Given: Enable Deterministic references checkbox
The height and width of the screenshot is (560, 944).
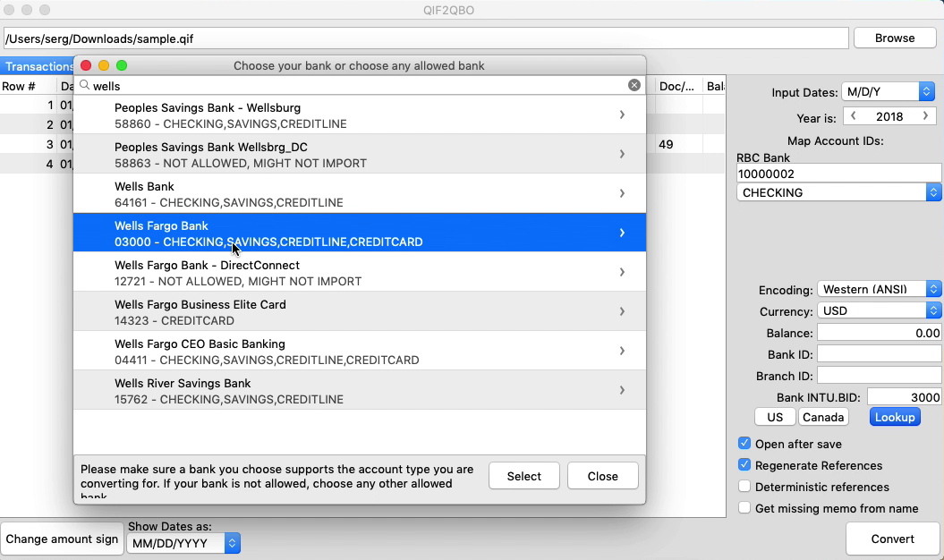Looking at the screenshot, I should pyautogui.click(x=744, y=487).
